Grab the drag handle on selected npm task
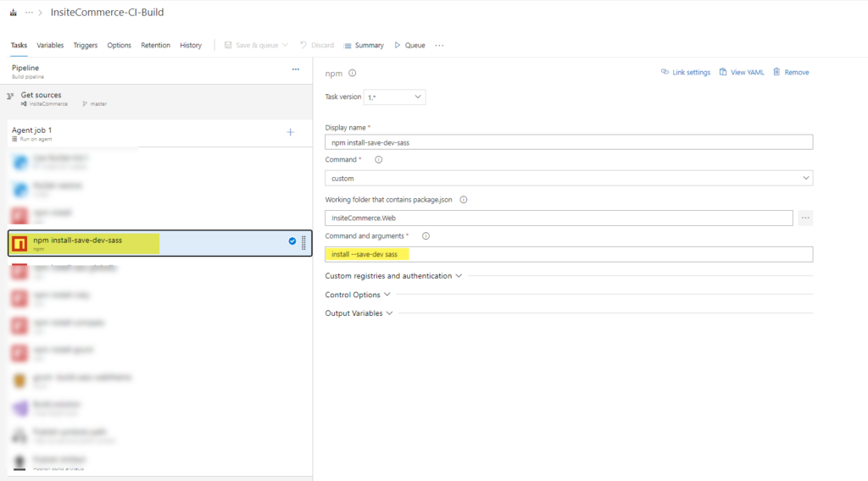 [303, 243]
